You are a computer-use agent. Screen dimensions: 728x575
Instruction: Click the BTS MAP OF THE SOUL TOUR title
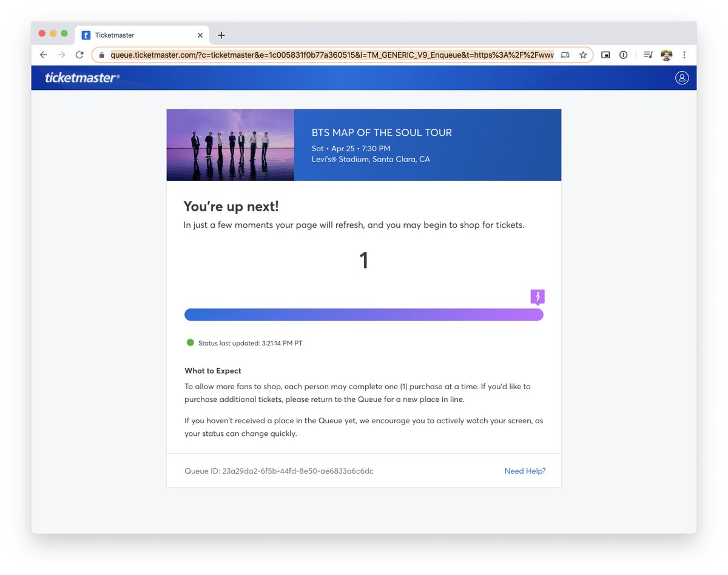382,132
